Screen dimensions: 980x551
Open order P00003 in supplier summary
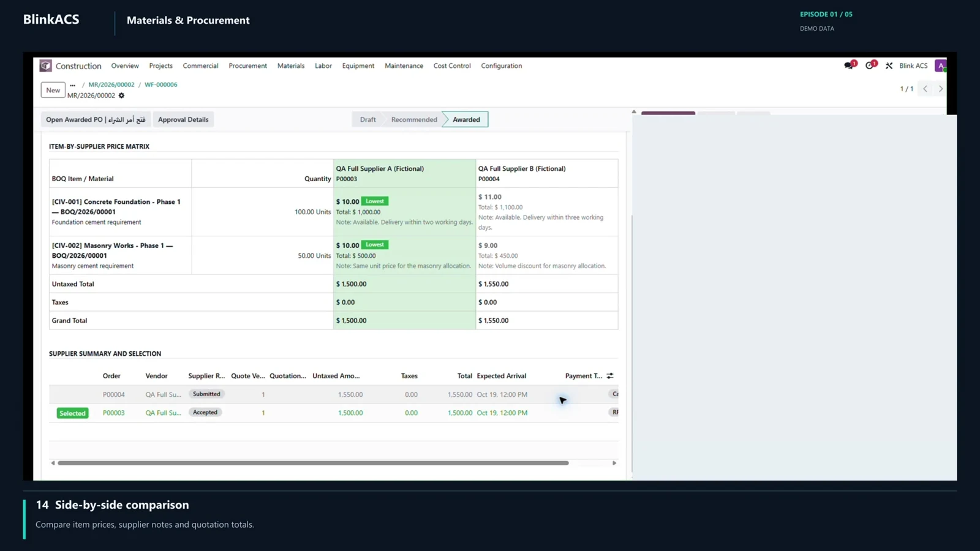click(x=114, y=413)
